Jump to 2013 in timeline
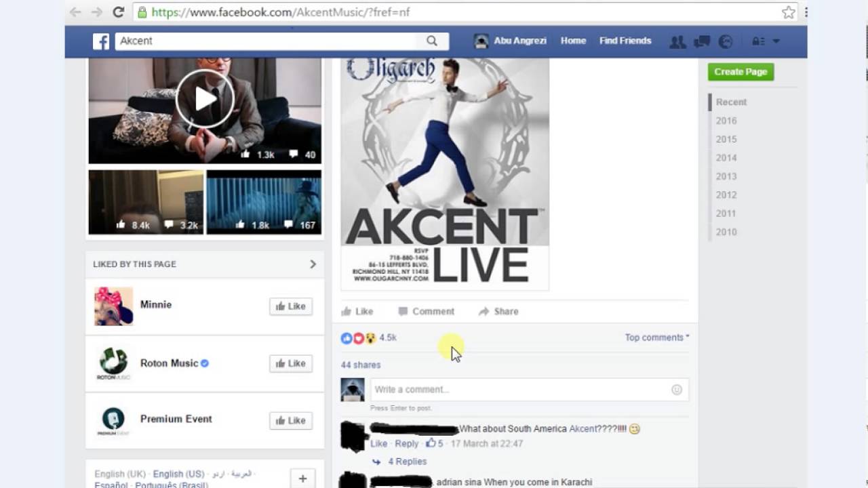The width and height of the screenshot is (868, 488). click(x=726, y=176)
